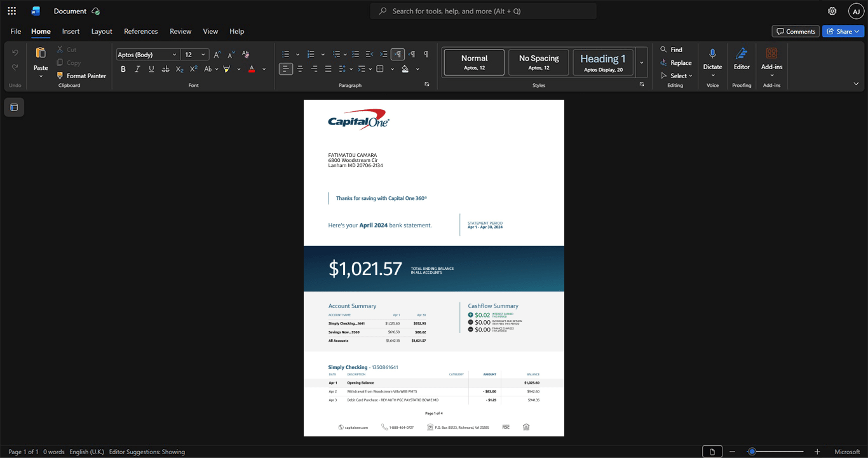Open the File menu
The image size is (868, 458).
[x=16, y=31]
